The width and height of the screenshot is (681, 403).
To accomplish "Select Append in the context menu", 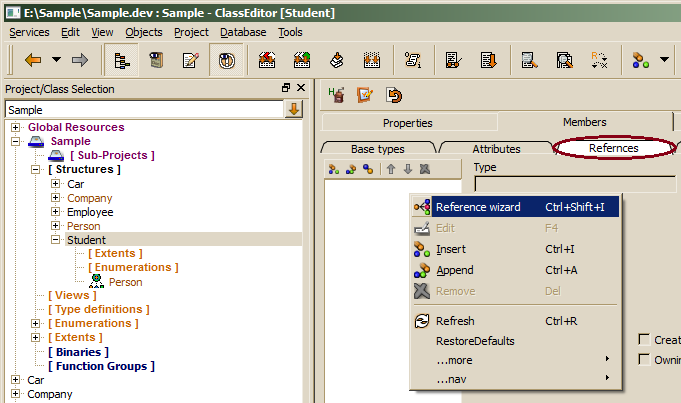I will pyautogui.click(x=455, y=270).
